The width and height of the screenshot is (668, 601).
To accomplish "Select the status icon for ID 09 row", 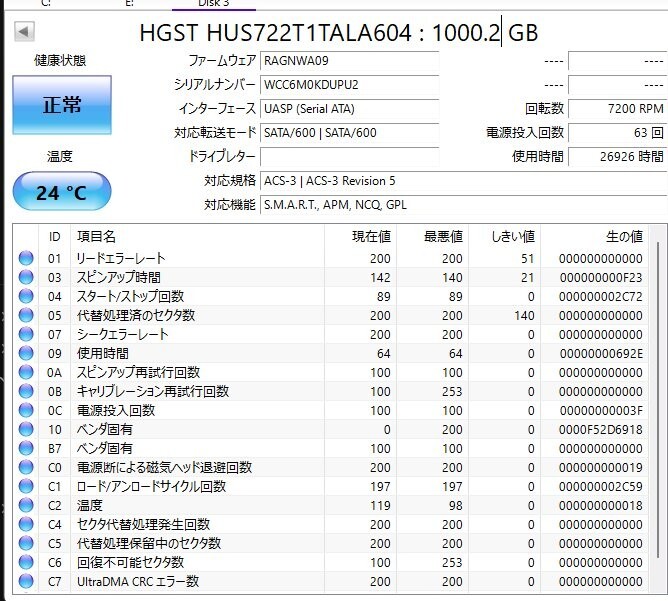I will click(26, 353).
